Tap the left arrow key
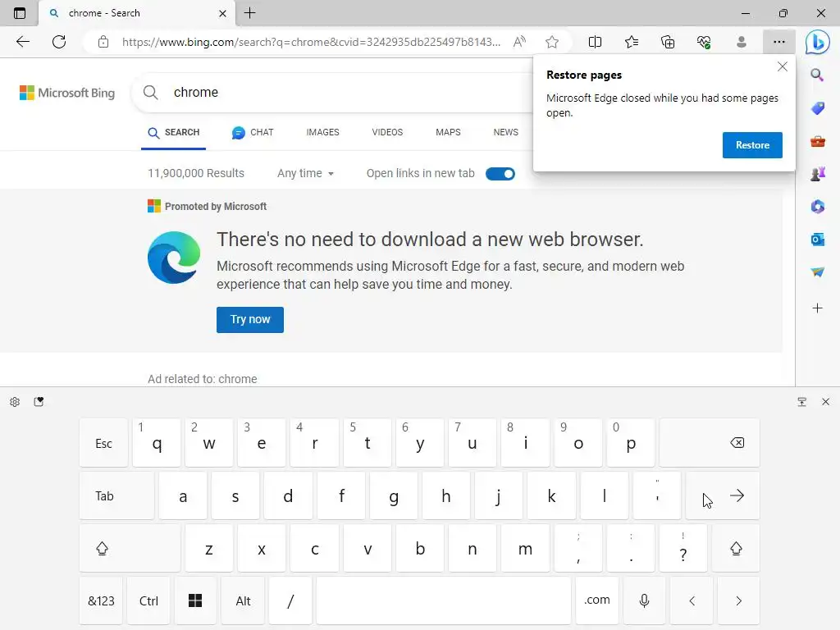 692,601
